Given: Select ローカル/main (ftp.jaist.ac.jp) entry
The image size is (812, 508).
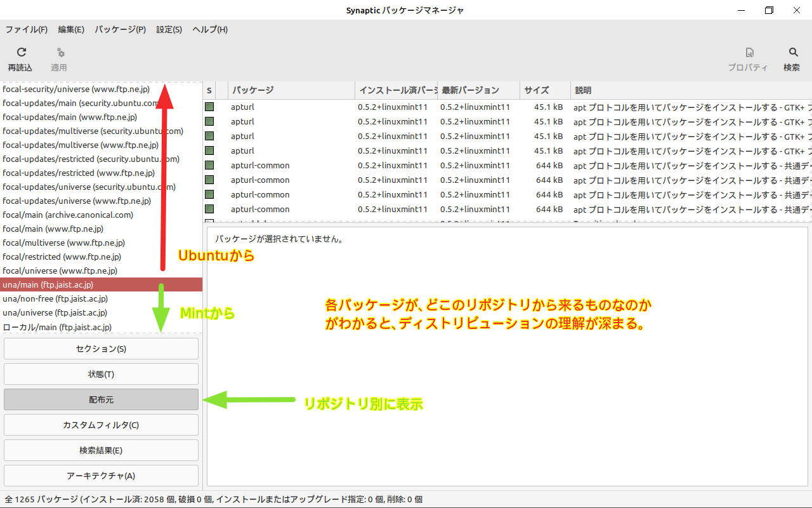Looking at the screenshot, I should tap(101, 327).
